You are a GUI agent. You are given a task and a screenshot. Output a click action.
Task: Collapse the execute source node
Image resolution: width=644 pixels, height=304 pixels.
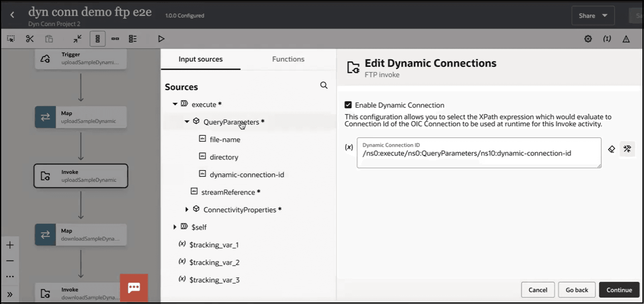pyautogui.click(x=175, y=104)
